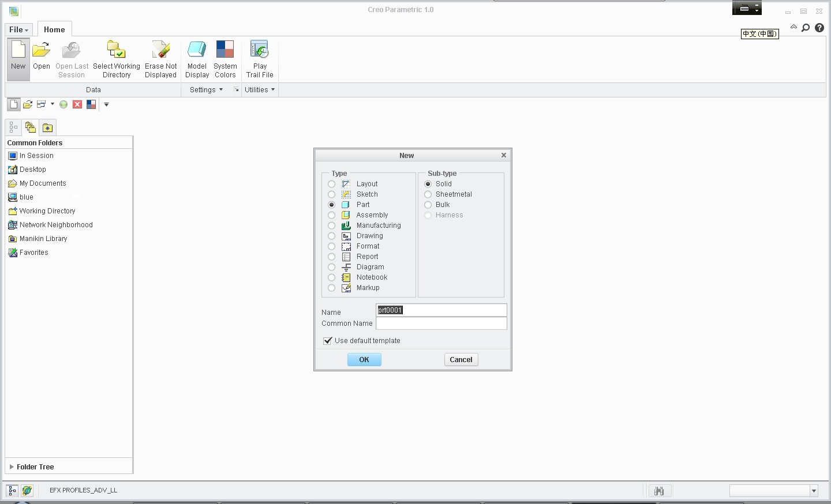Select Manufacturing type radio button

[331, 225]
